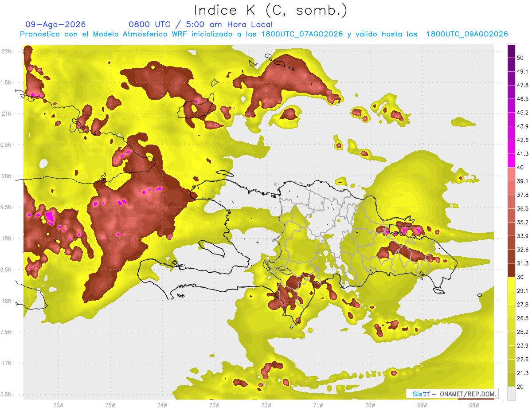Click colorbar label "50"

pos(521,58)
